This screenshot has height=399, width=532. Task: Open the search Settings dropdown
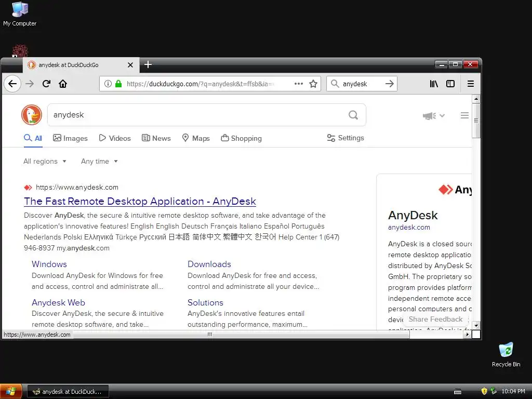345,138
